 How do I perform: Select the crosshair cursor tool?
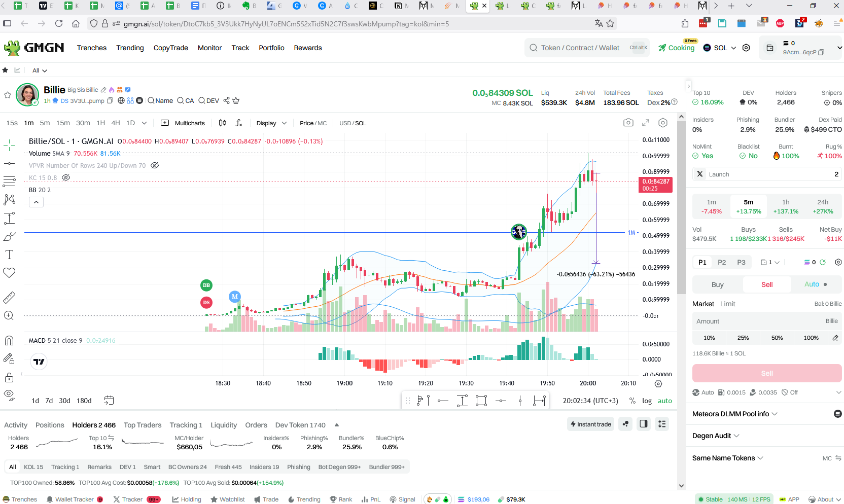click(9, 146)
